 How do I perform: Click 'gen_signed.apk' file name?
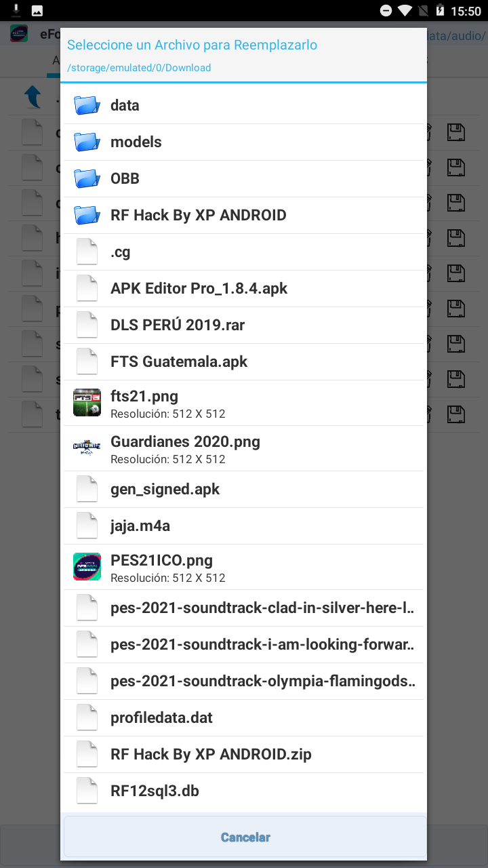(x=165, y=490)
